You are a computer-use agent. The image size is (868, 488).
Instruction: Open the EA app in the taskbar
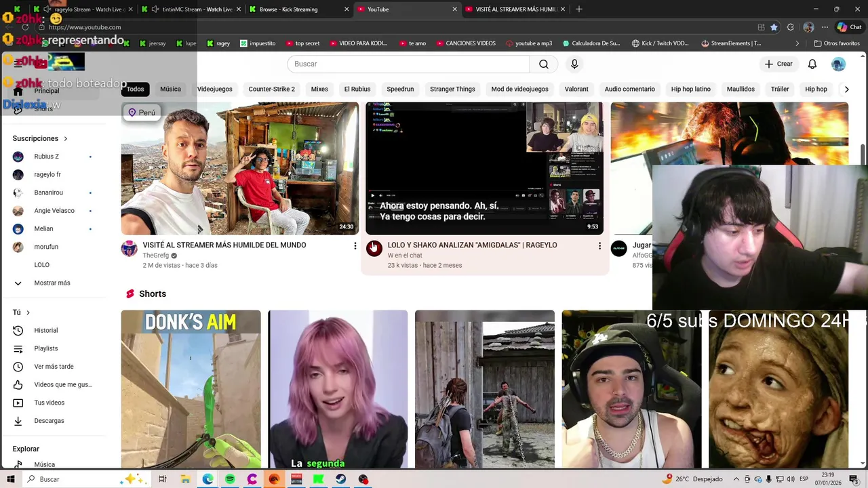pyautogui.click(x=274, y=479)
